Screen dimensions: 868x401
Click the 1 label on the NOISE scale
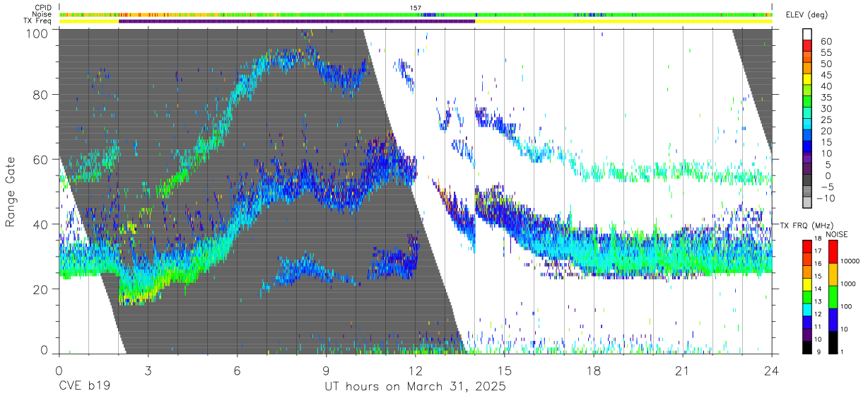pos(842,351)
